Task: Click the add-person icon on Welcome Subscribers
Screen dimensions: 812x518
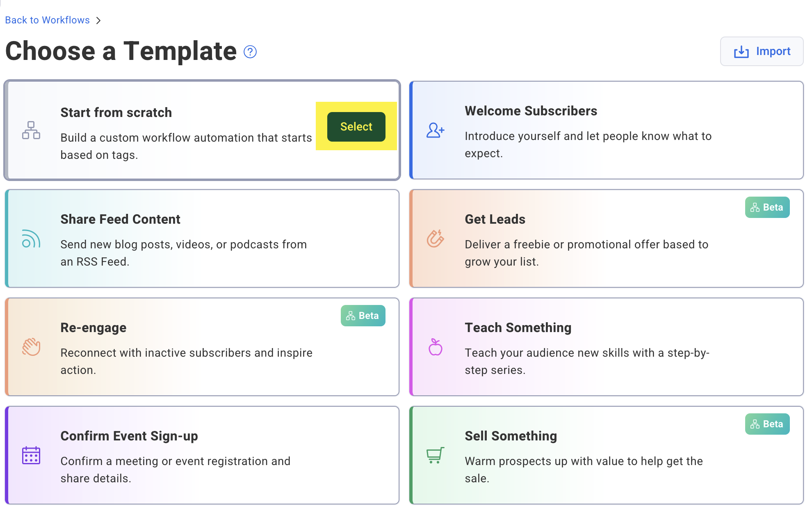Action: [x=435, y=130]
